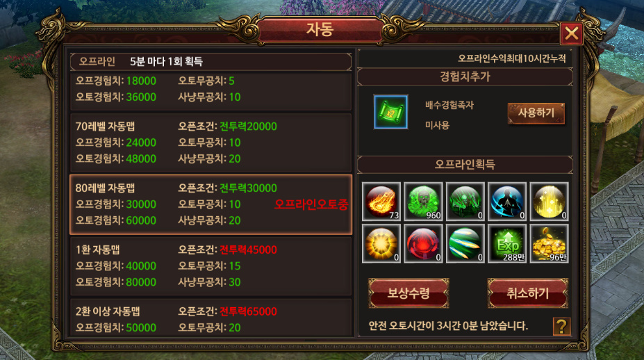This screenshot has height=360, width=644.
Task: Select the gold coins pile icon showing 96만
Action: 549,244
